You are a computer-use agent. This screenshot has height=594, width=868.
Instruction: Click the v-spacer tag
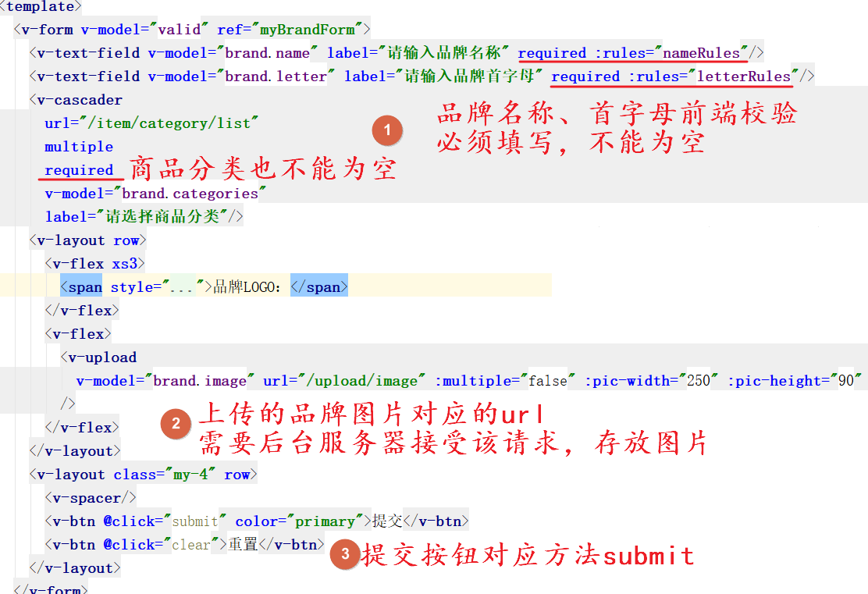point(91,498)
